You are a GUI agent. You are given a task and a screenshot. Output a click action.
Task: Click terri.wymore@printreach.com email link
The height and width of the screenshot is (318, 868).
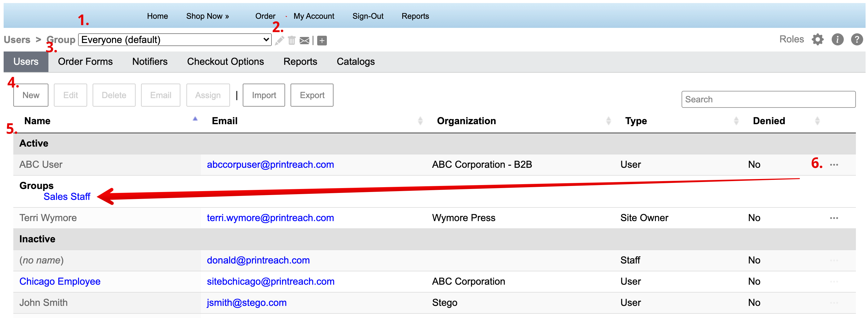coord(270,218)
